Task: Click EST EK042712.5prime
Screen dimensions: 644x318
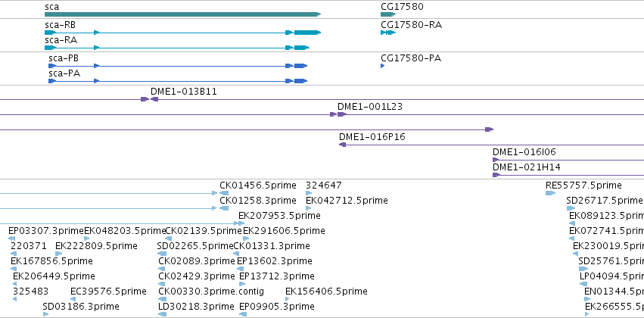Action: [x=347, y=201]
